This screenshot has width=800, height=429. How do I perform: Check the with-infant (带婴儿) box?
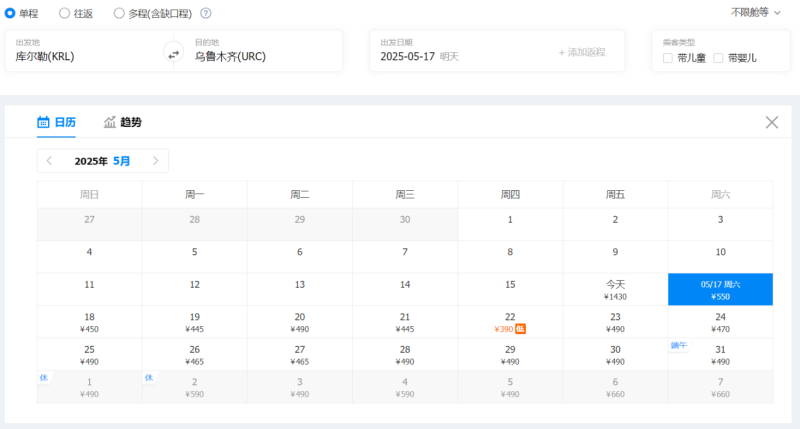[x=718, y=58]
